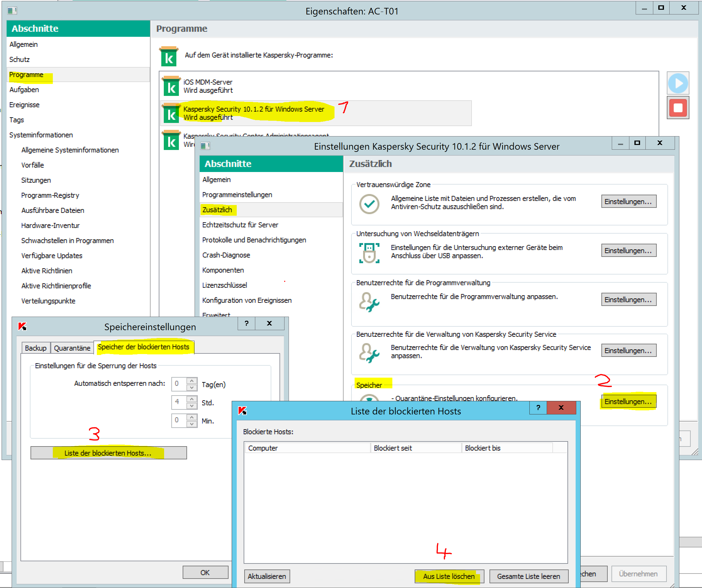Screen dimensions: 702x588
Task: Select Echtzeitschutz für Server section
Action: tap(240, 225)
